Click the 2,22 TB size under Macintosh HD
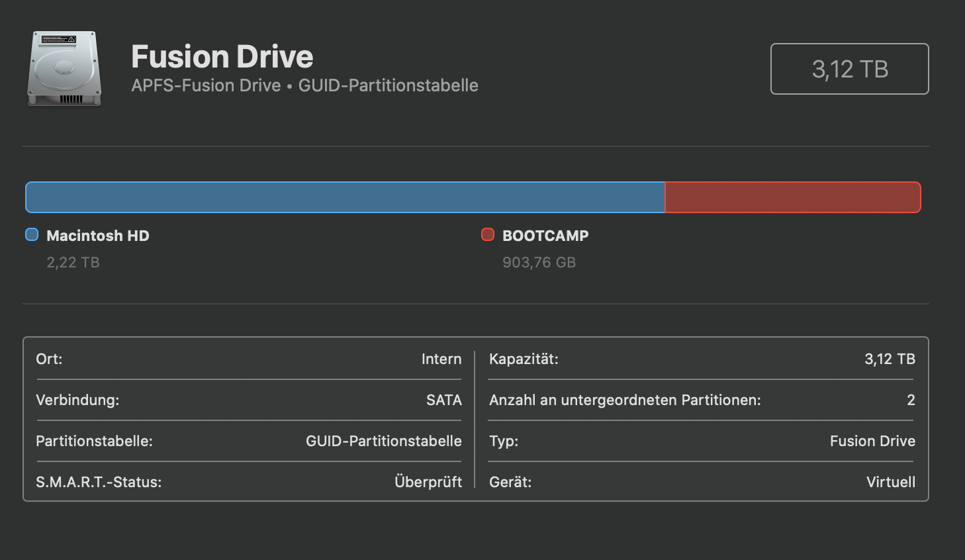This screenshot has height=560, width=965. [73, 262]
